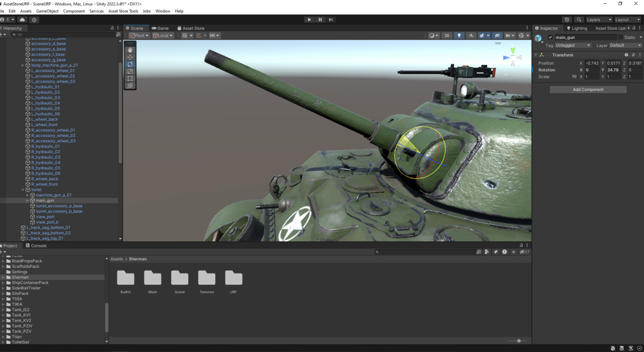The width and height of the screenshot is (644, 352).
Task: Expand body_machine_gun_a_01 in hierarchy
Action: click(x=23, y=65)
